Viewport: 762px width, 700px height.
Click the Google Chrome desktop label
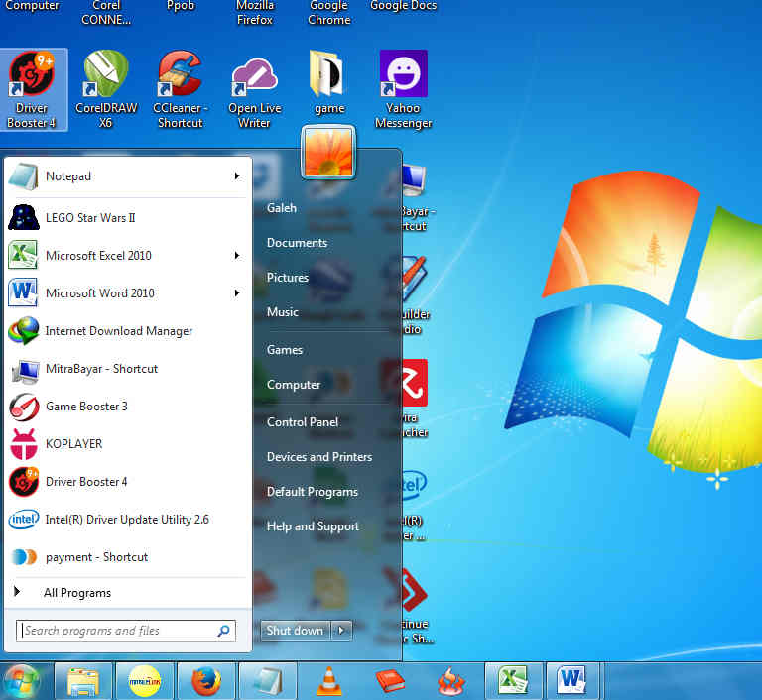point(329,13)
